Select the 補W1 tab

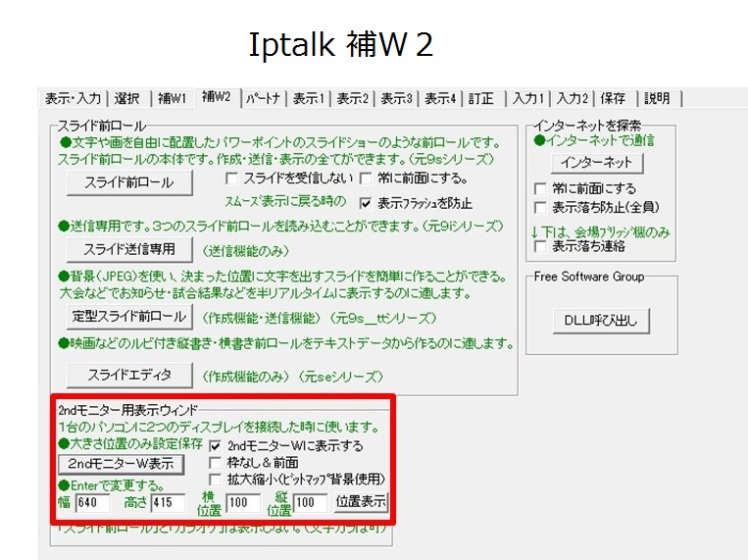click(173, 98)
